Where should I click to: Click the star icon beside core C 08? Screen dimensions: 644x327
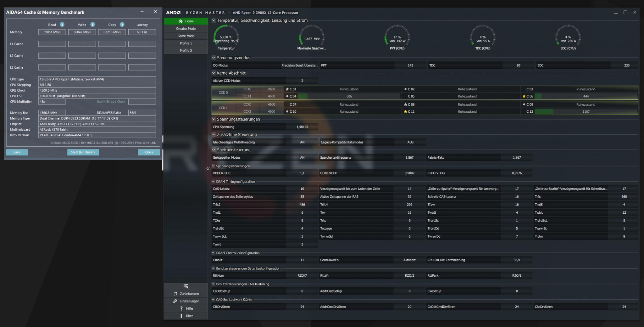tap(406, 104)
